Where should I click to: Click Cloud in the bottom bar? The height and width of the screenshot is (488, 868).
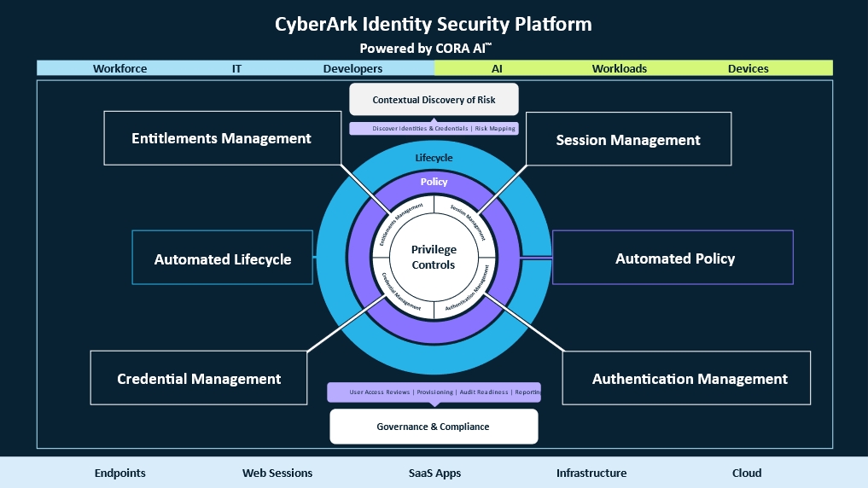click(x=747, y=473)
